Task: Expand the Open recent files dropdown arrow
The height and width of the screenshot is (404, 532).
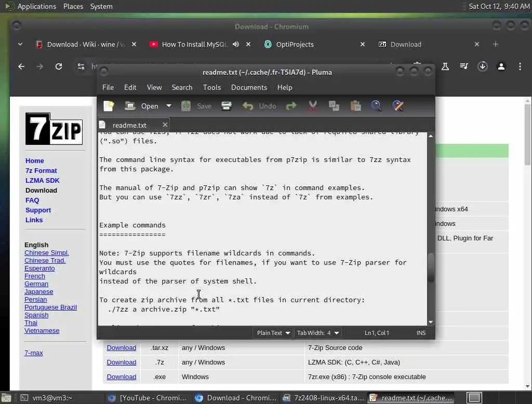Action: tap(169, 106)
